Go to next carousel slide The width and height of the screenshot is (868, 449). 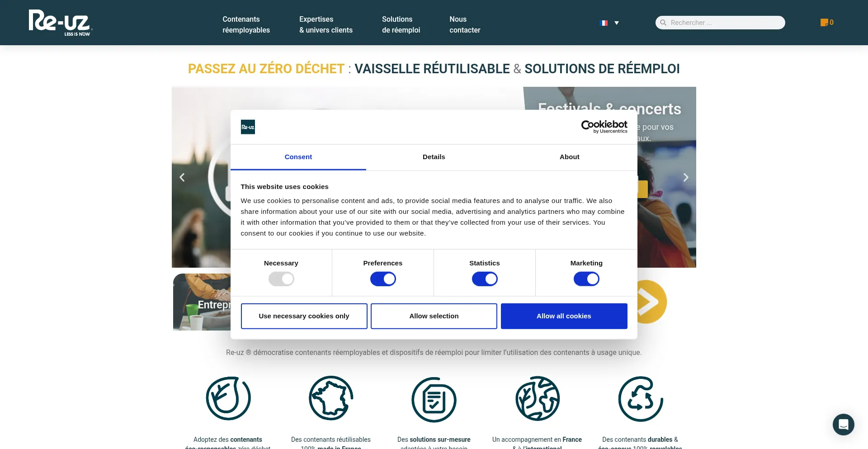(686, 177)
